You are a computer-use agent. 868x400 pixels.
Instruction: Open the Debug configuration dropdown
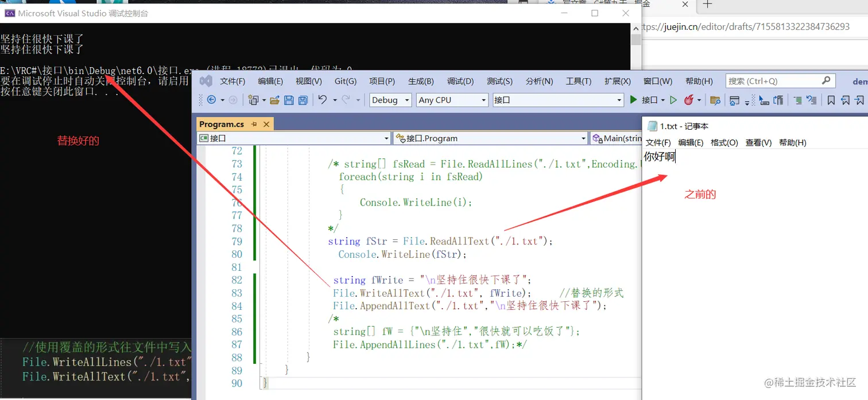pos(390,100)
